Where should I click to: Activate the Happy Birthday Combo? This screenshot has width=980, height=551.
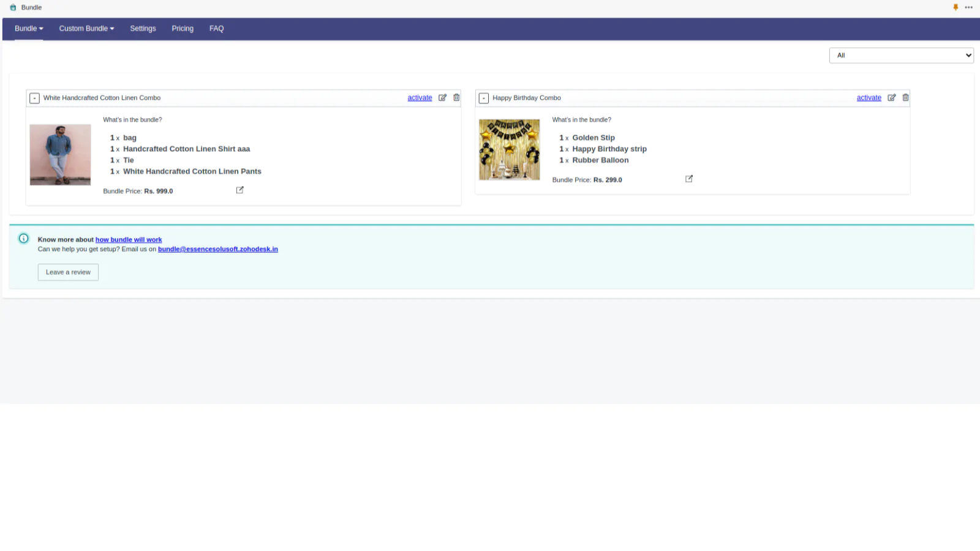869,97
